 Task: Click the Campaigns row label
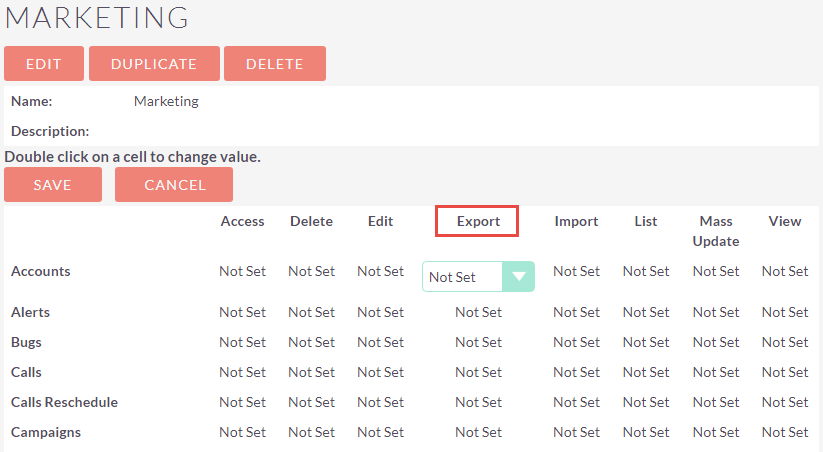[46, 433]
